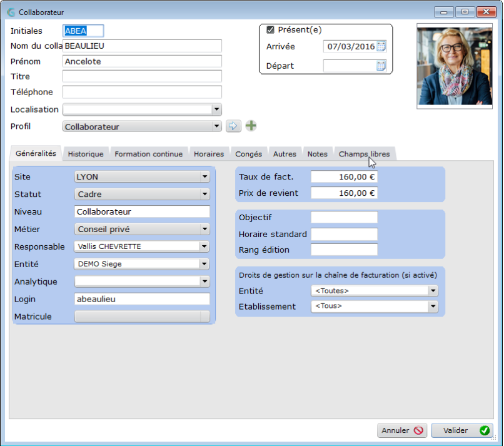Screen dimensions: 504x446
Task: Focus the empty Téléphone field
Action: 142,92
